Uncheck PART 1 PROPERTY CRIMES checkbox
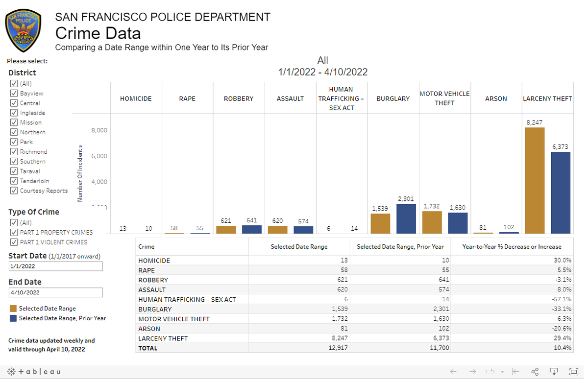This screenshot has width=588, height=383. coord(14,233)
